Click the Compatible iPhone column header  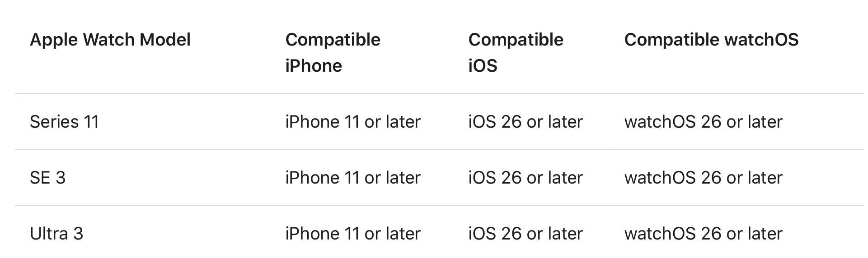pyautogui.click(x=333, y=53)
